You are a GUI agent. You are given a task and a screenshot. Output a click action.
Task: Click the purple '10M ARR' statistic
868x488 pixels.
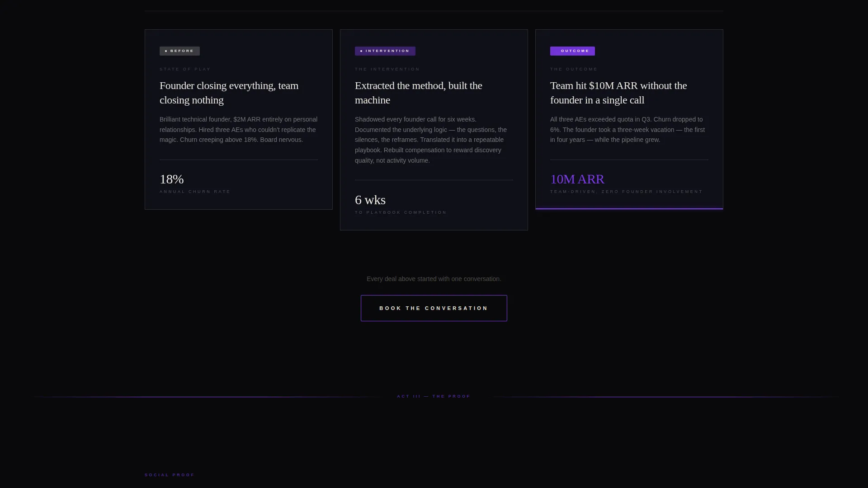tap(577, 179)
